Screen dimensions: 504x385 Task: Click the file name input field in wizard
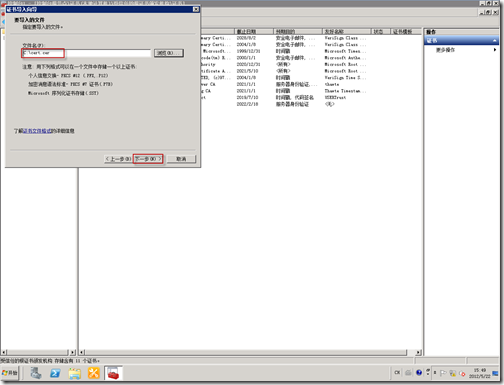[x=86, y=53]
